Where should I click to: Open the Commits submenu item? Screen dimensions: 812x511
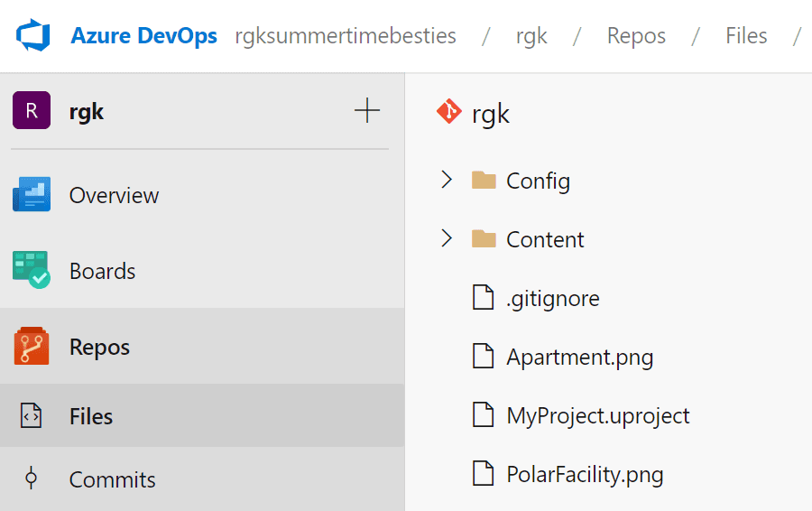(x=113, y=480)
